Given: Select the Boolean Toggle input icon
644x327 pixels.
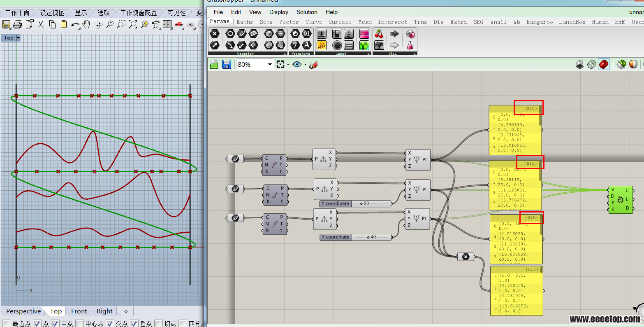Looking at the screenshot, I should (337, 34).
